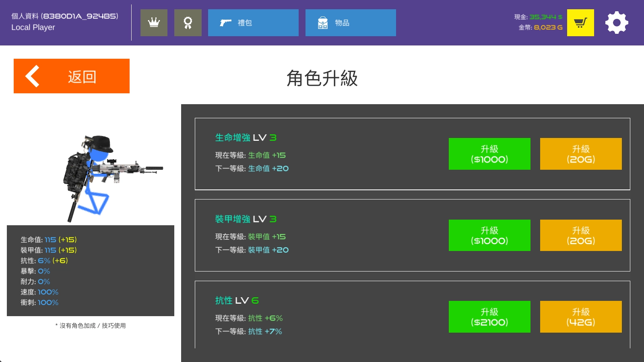
Task: Upgrade 抗性 using 42G gold
Action: [x=580, y=317]
